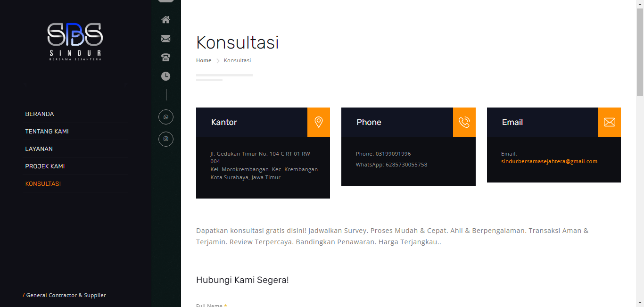Open Projek Kami from the menu

click(45, 166)
